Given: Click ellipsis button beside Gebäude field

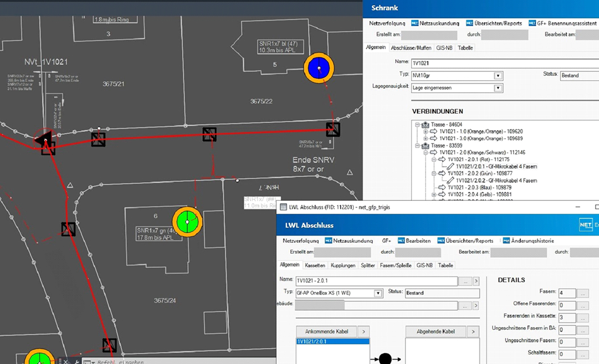Looking at the screenshot, I should point(465,305).
